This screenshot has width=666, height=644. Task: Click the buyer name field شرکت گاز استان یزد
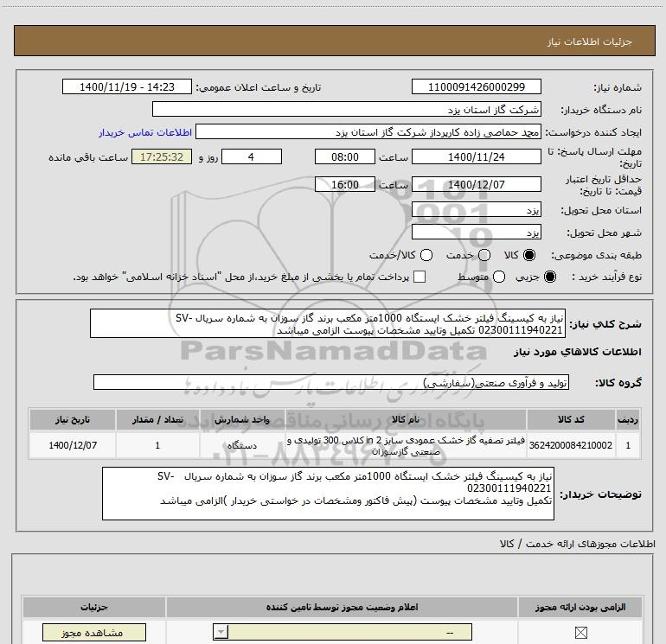coord(347,109)
